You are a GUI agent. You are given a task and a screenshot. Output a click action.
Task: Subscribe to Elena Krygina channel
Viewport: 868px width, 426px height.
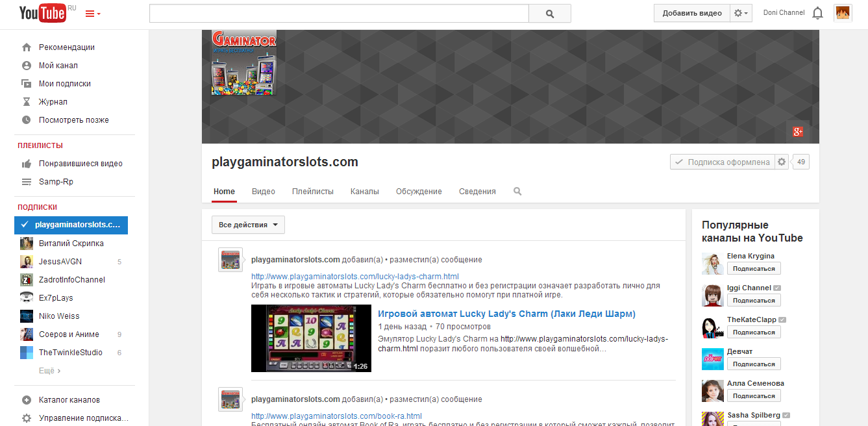[x=754, y=269]
